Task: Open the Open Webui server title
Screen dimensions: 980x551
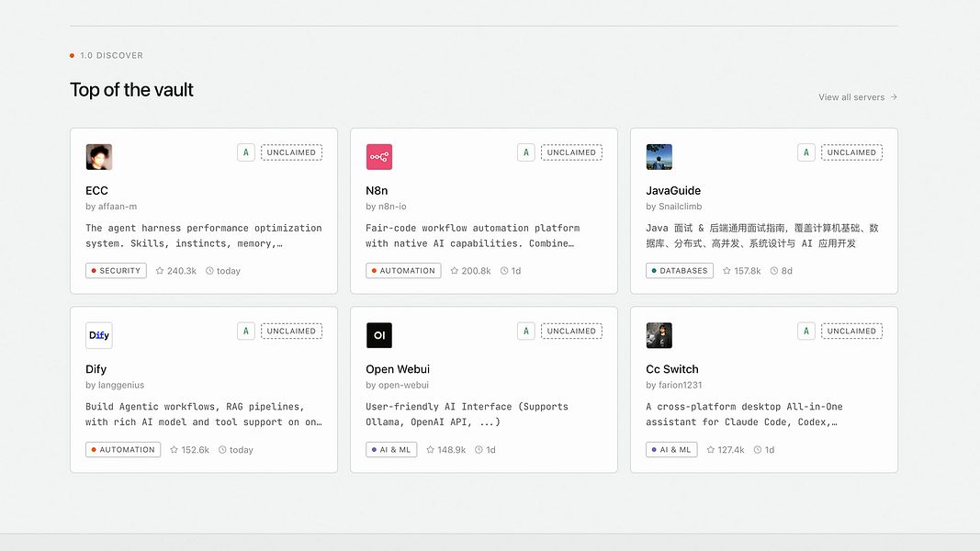Action: [x=398, y=369]
